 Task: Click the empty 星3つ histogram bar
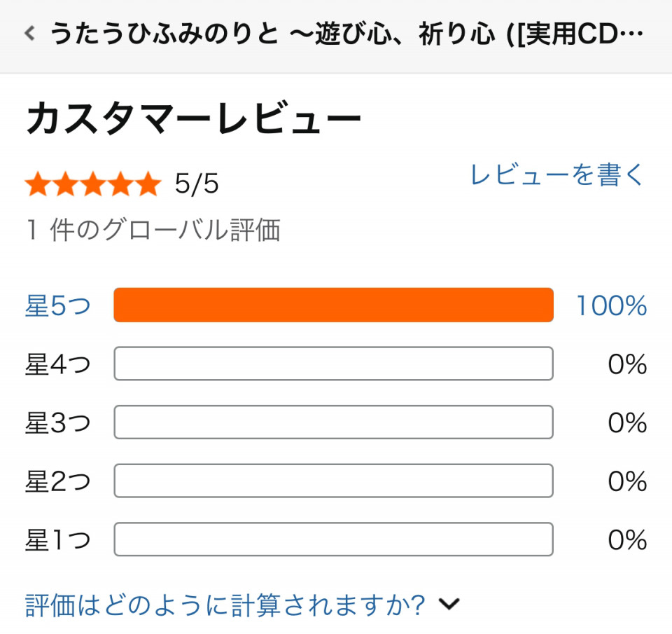333,422
